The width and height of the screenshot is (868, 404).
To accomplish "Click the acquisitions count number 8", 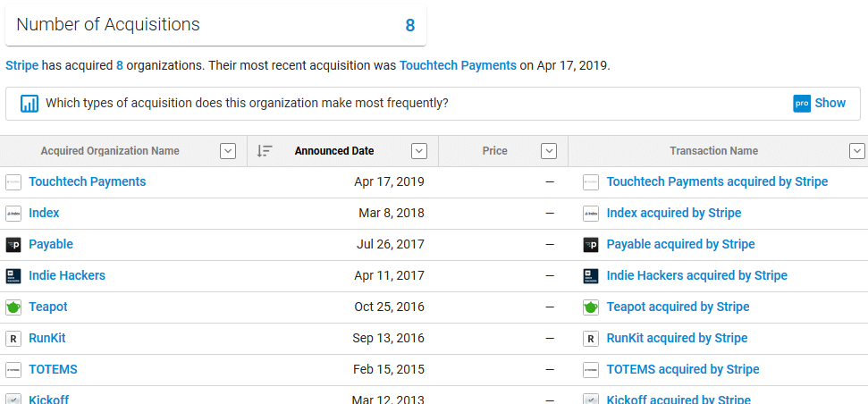I will (x=410, y=25).
